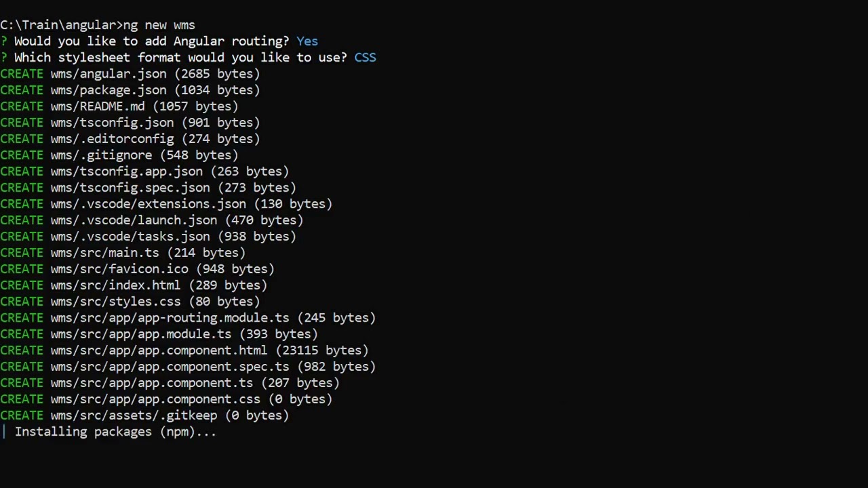Click the wms/package.json file path
The width and height of the screenshot is (868, 488).
(108, 90)
